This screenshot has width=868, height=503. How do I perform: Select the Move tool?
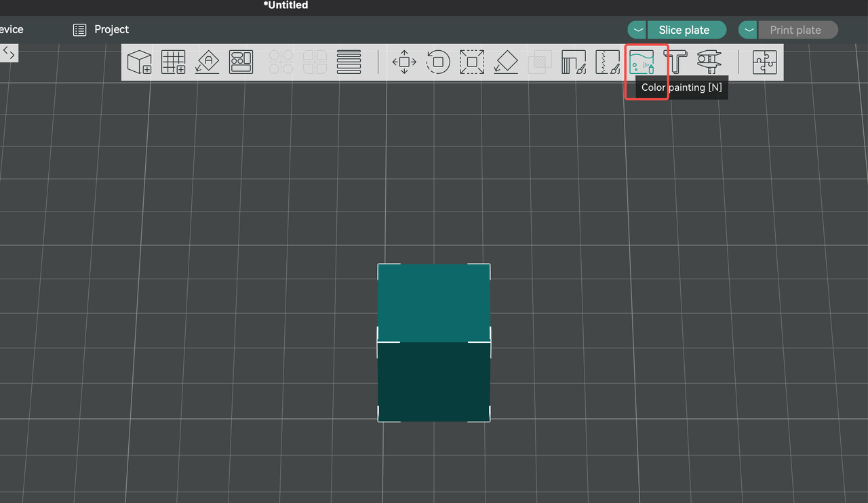click(404, 62)
